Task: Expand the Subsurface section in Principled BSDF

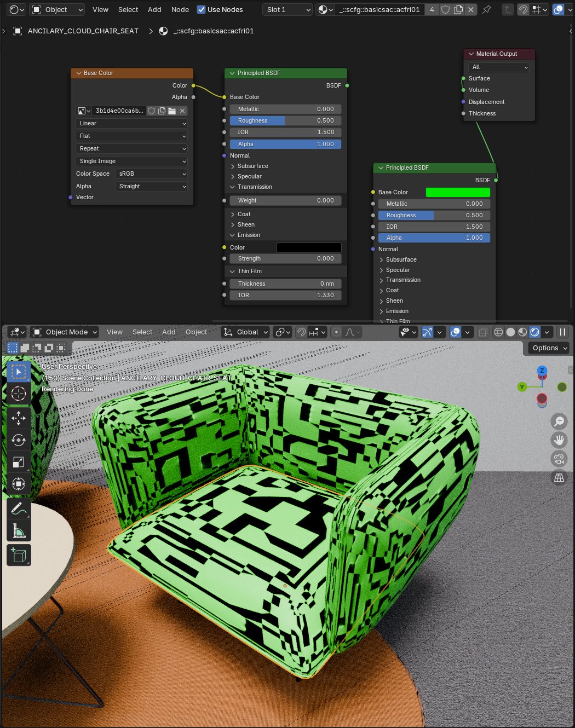Action: 252,166
